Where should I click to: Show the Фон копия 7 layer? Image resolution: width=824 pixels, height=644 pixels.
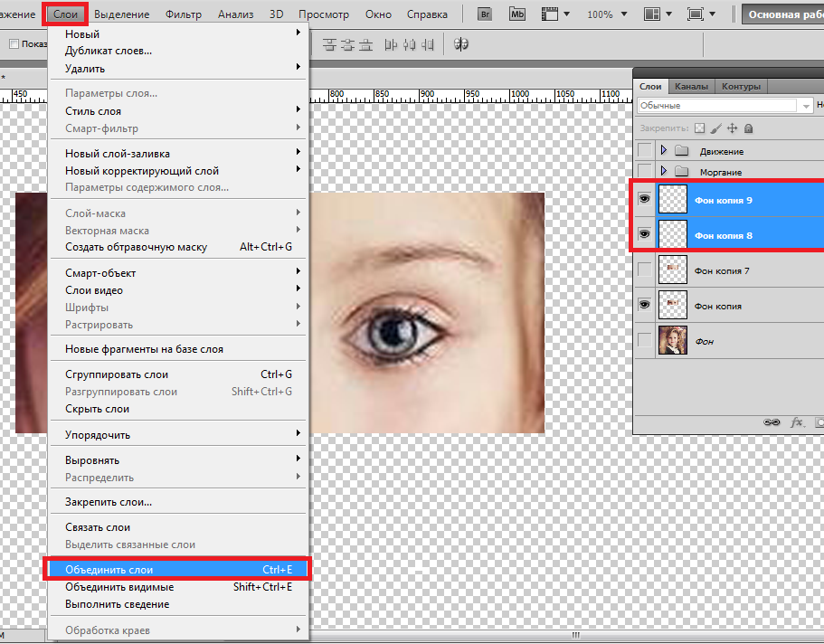(x=644, y=270)
